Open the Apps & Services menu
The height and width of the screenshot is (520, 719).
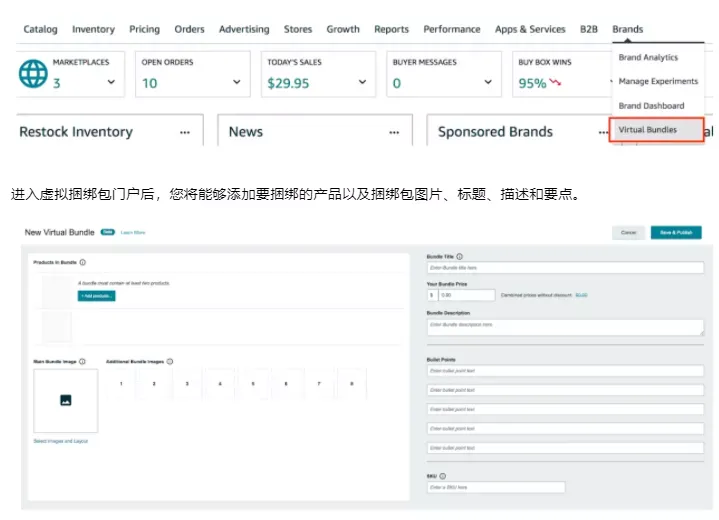pyautogui.click(x=530, y=29)
